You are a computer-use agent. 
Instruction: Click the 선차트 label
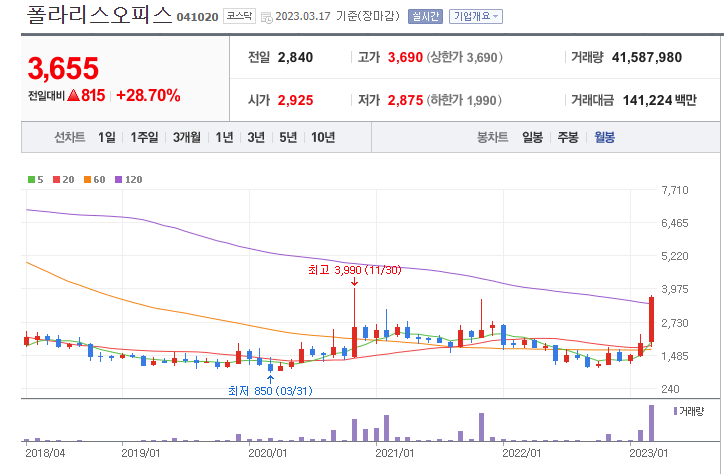70,137
